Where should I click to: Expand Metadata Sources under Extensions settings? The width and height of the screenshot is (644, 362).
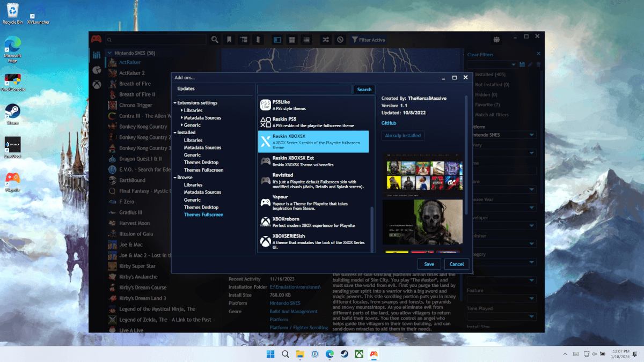tap(182, 118)
